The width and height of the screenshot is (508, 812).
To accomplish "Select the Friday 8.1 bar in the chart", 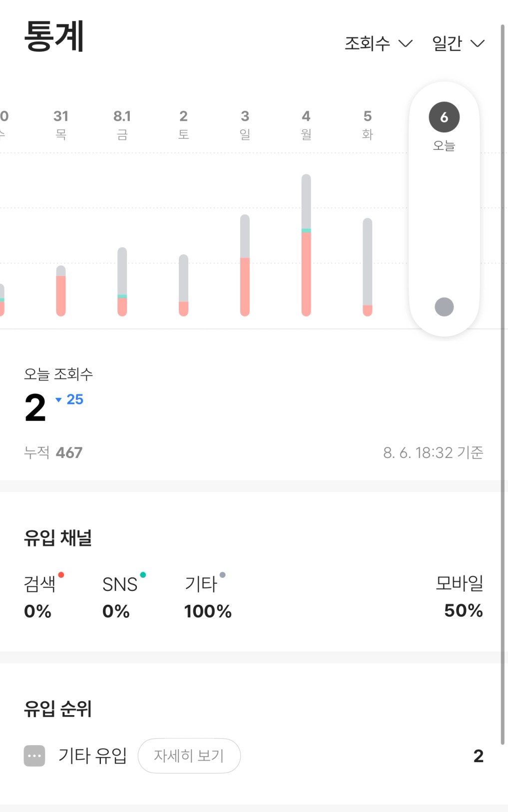I will point(122,282).
